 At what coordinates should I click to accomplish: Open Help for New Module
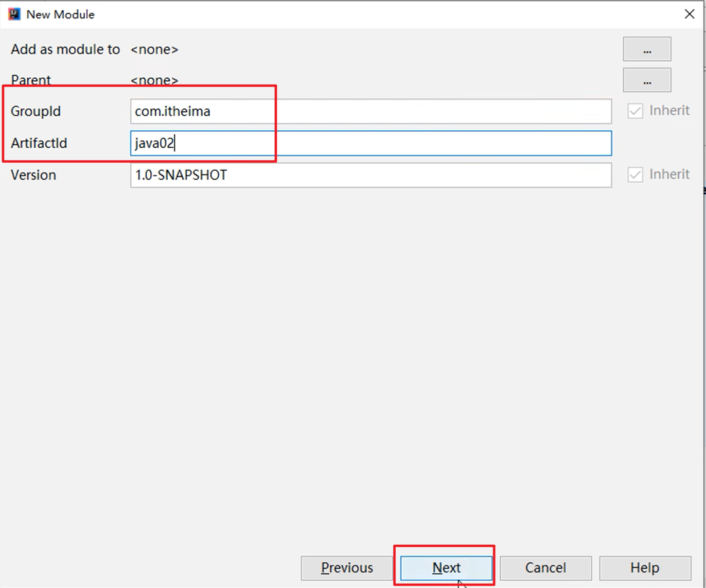[645, 568]
